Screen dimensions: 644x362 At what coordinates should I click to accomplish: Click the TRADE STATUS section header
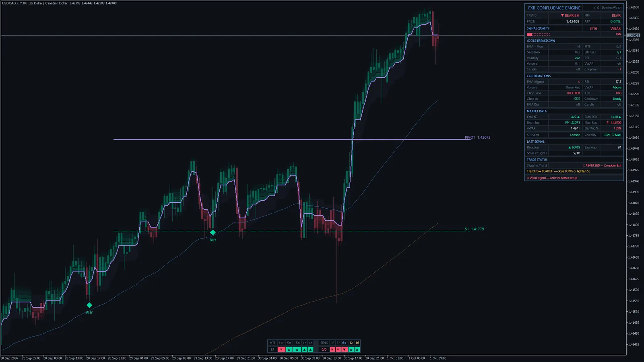(x=537, y=160)
